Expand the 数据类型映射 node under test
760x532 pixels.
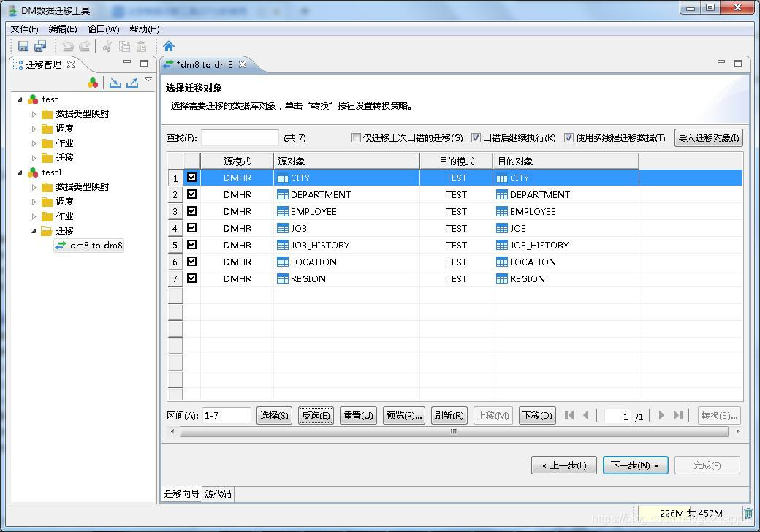coord(34,113)
